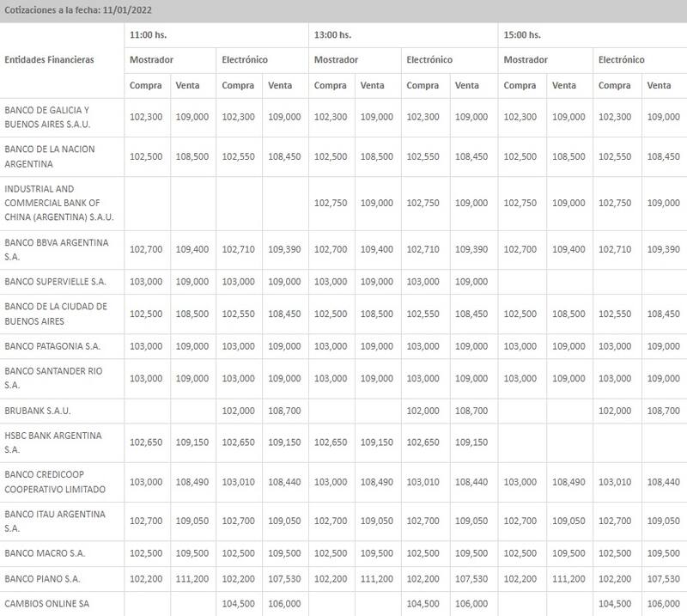Select the Mostrador header under 11:00 hs.

[151, 60]
